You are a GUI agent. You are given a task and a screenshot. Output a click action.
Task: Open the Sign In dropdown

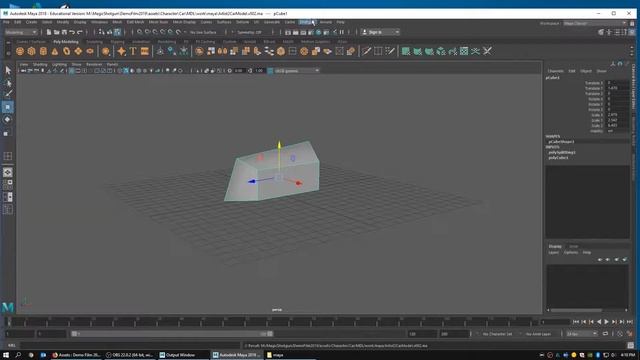coord(380,32)
